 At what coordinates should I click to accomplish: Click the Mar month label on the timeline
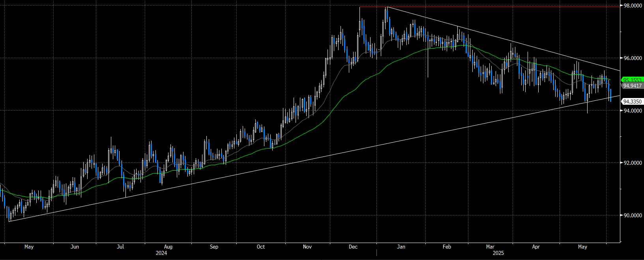(x=490, y=247)
